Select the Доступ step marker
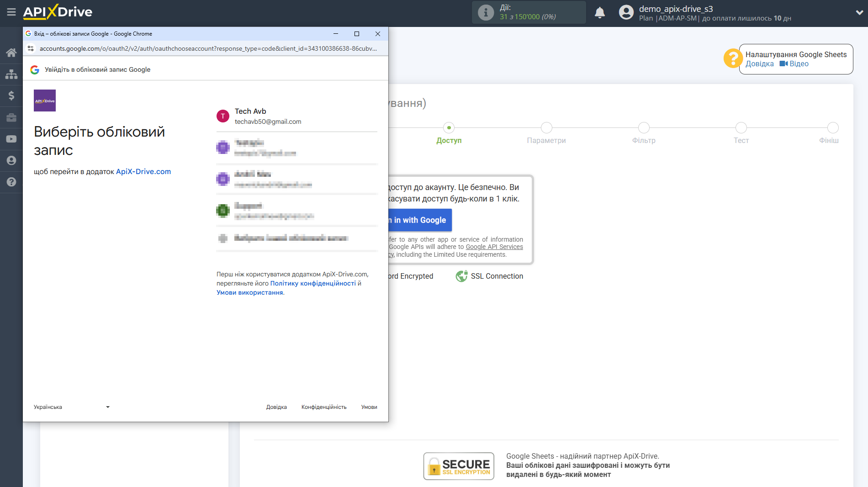 tap(449, 128)
